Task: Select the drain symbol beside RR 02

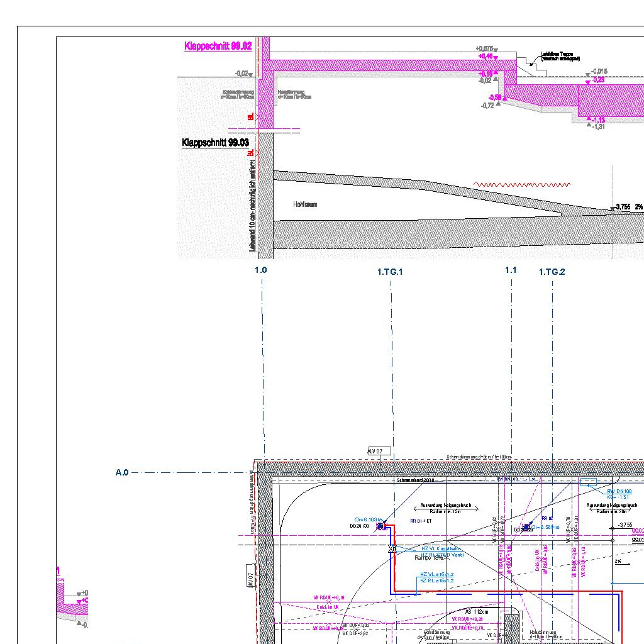Action: (x=526, y=527)
